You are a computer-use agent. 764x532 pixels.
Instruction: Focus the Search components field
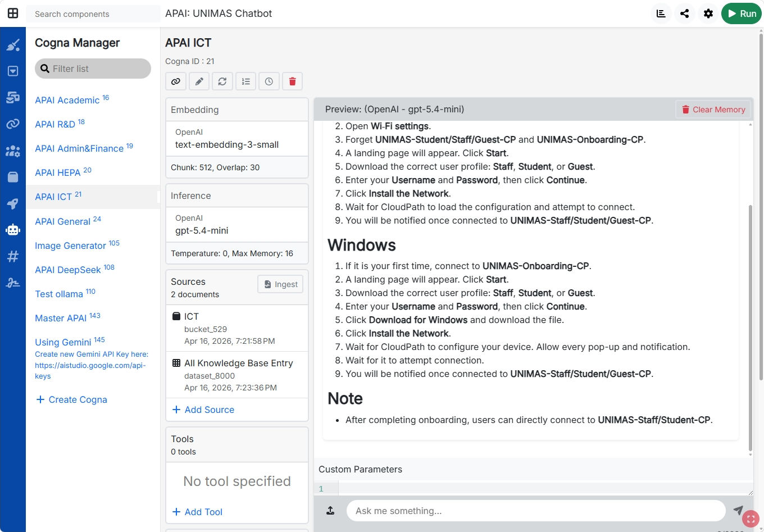(93, 14)
